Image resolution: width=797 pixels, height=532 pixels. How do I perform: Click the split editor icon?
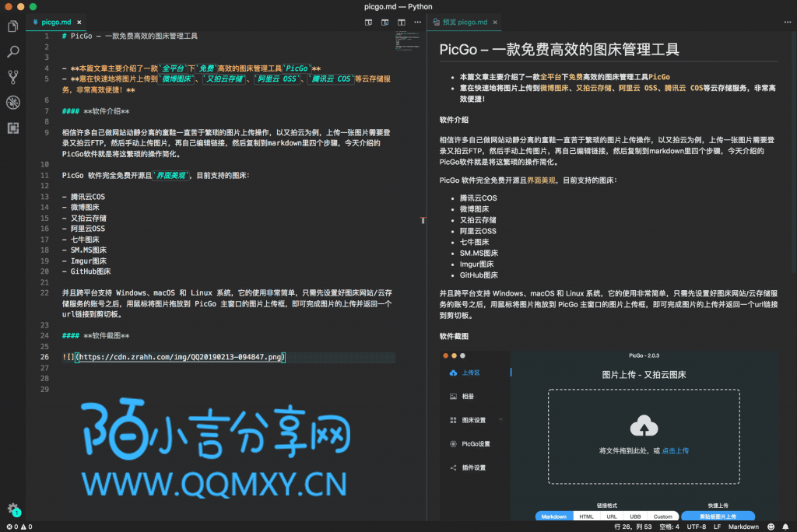[x=402, y=23]
